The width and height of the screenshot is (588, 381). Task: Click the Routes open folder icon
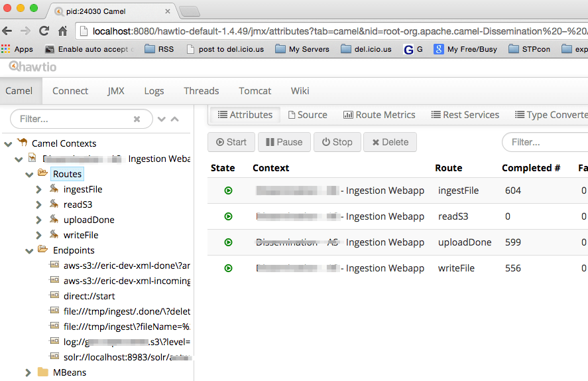click(42, 173)
